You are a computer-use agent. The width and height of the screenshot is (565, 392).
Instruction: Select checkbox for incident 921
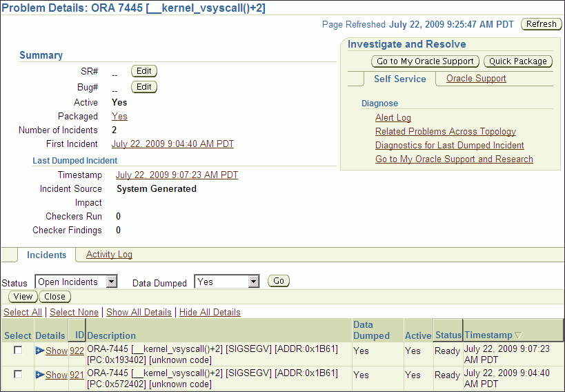(18, 374)
